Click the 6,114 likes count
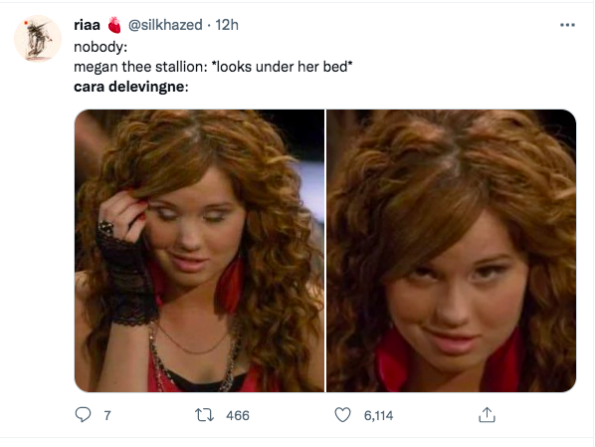This screenshot has width=595, height=447. point(378,416)
